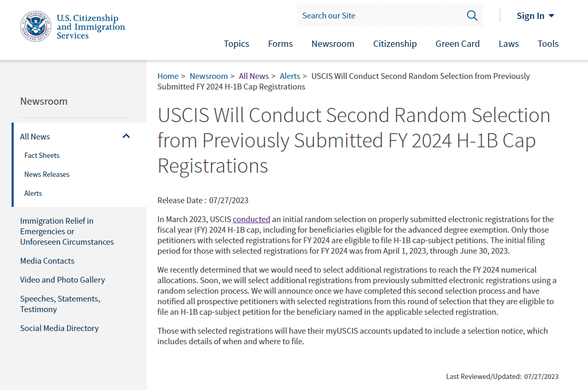Click the Media Contacts sidebar link
This screenshot has width=588, height=390.
pos(46,261)
